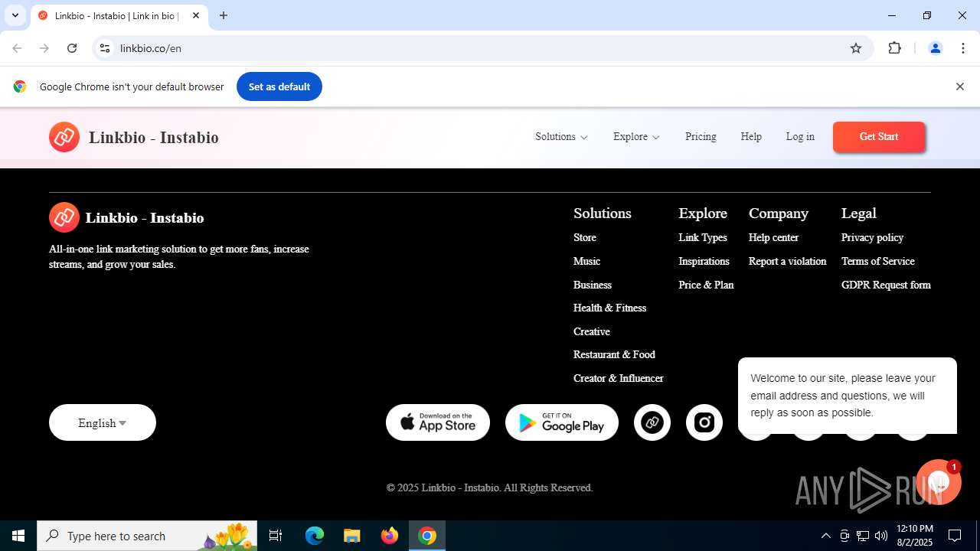This screenshot has height=551, width=980.
Task: Dismiss the default browser notification bar
Action: [959, 86]
